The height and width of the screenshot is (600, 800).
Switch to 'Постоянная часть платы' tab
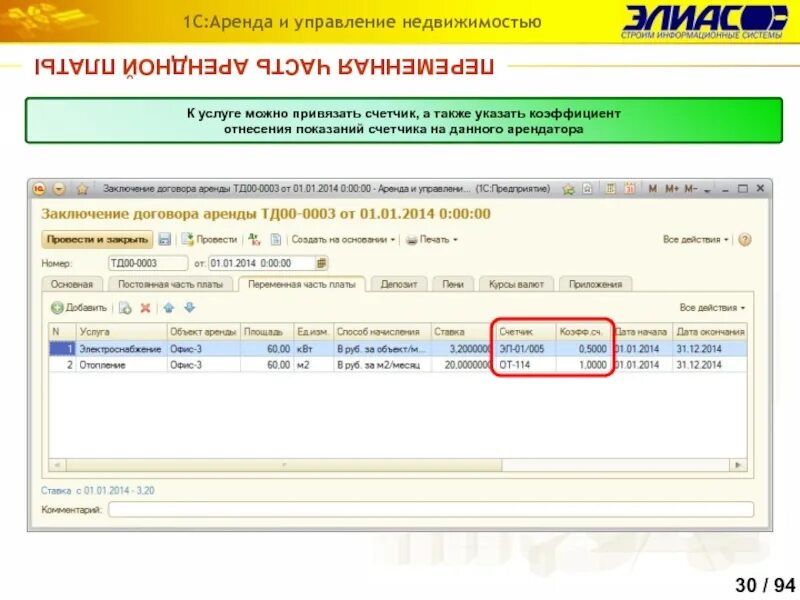click(170, 284)
